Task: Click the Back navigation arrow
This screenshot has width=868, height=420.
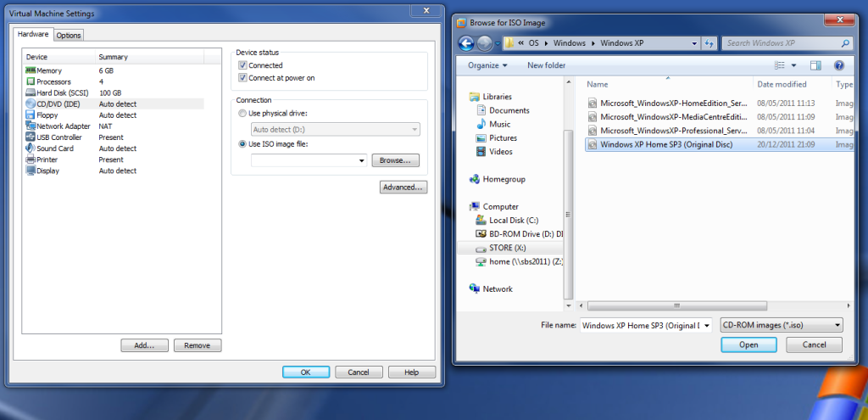Action: click(x=465, y=43)
